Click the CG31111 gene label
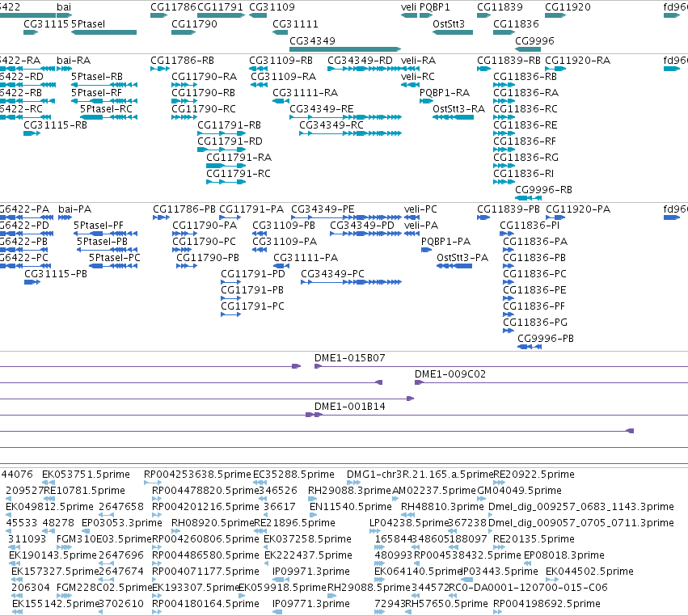The height and width of the screenshot is (616, 688). tap(295, 23)
